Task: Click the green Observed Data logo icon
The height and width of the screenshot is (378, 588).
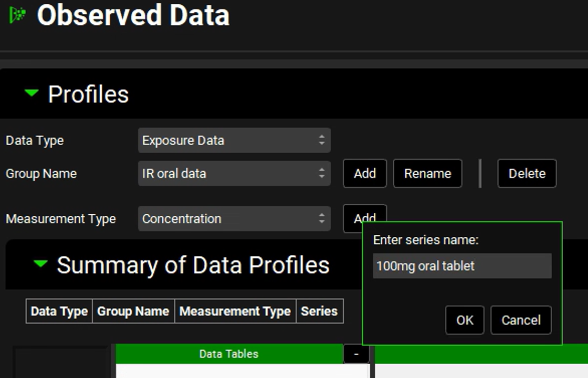Action: pyautogui.click(x=18, y=15)
